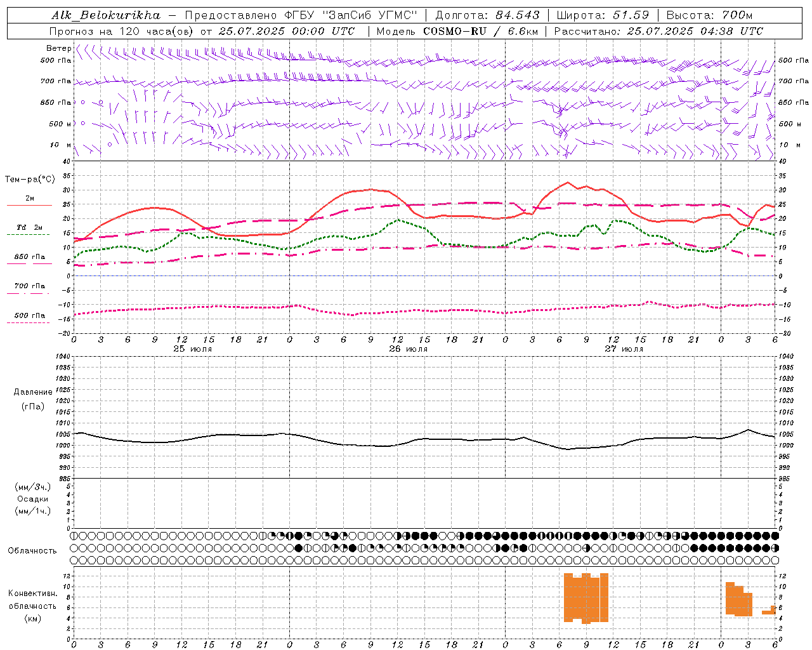Click the 'Давление' pressure panel label
812x650 pixels.
point(33,392)
